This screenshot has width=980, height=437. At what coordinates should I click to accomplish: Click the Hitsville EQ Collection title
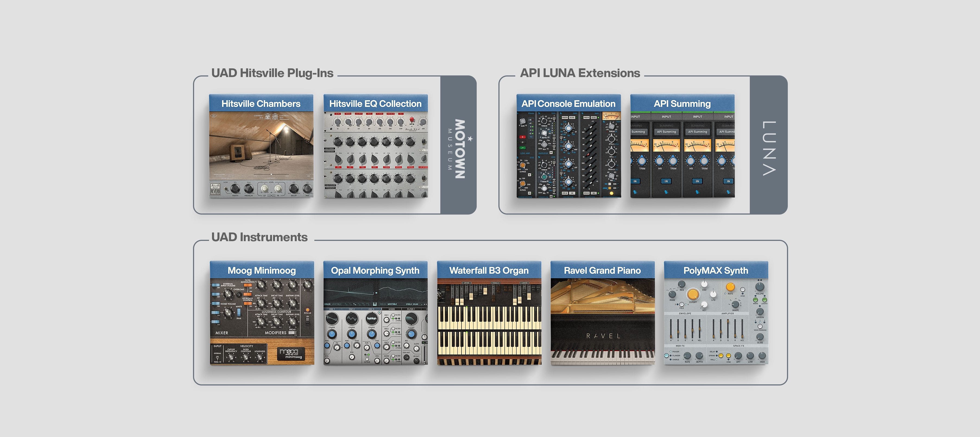coord(375,103)
